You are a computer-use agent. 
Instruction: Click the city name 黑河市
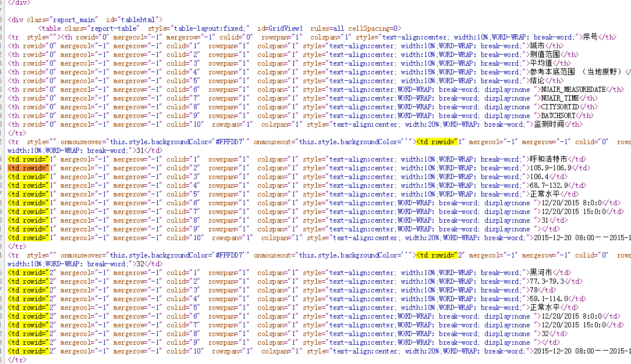[541, 273]
